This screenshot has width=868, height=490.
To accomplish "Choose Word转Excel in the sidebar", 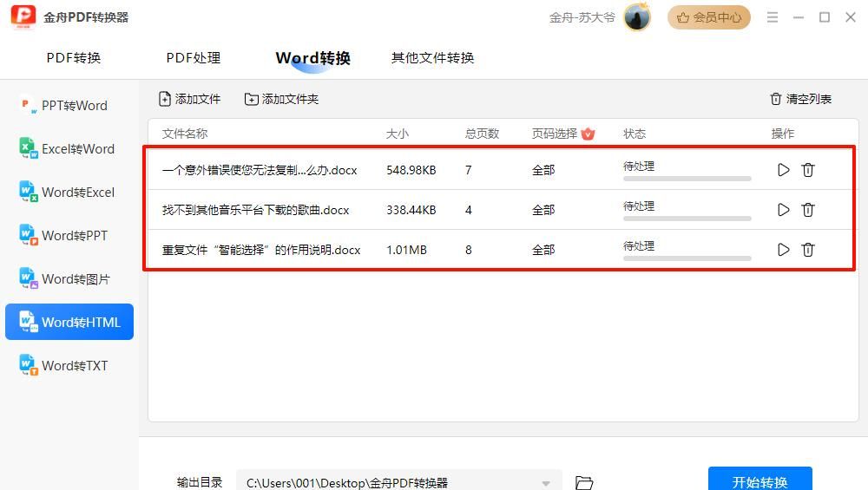I will point(69,193).
